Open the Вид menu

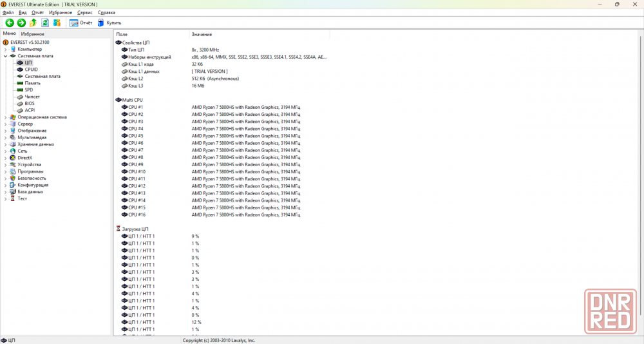pyautogui.click(x=23, y=13)
